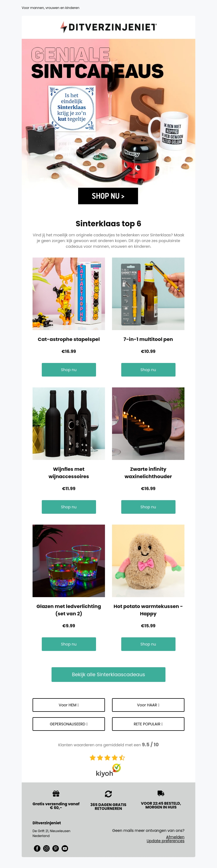217x868 pixels.
Task: Click Shop nu under Hot potato warmtekussen
Action: (x=148, y=644)
